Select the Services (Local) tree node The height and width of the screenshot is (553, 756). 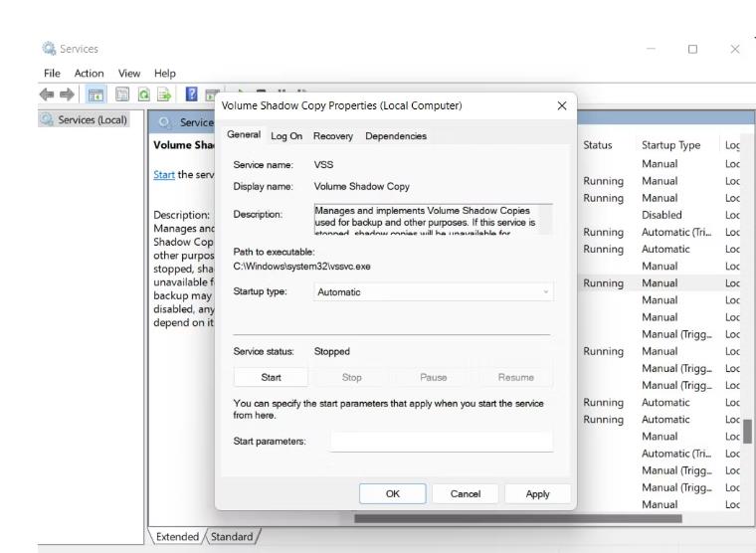(85, 119)
